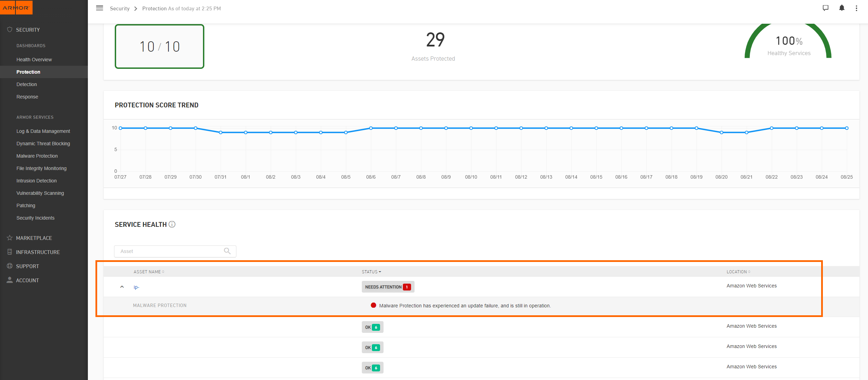Click the 08/20 data point on trend
This screenshot has width=868, height=380.
[x=722, y=133]
